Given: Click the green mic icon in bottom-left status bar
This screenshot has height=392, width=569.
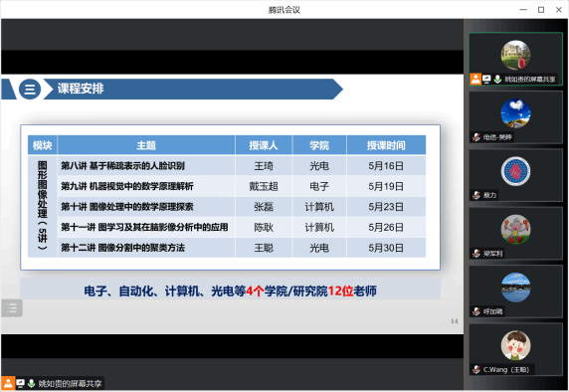Looking at the screenshot, I should (32, 383).
